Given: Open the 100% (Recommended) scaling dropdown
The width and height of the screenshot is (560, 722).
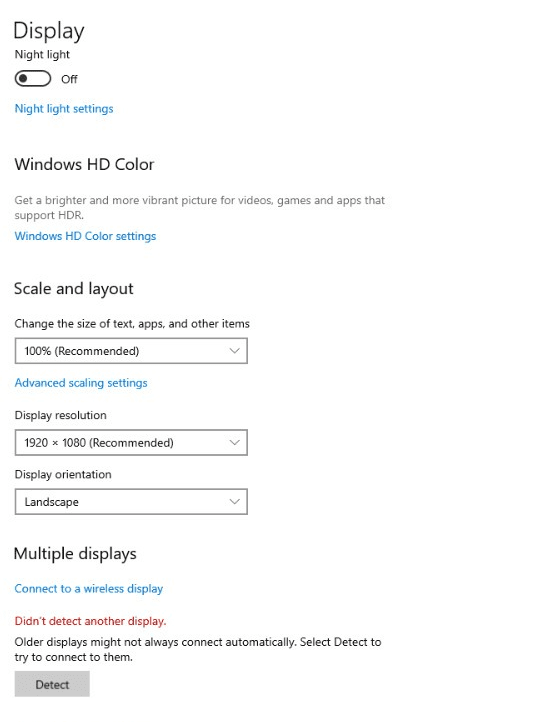Looking at the screenshot, I should [131, 351].
